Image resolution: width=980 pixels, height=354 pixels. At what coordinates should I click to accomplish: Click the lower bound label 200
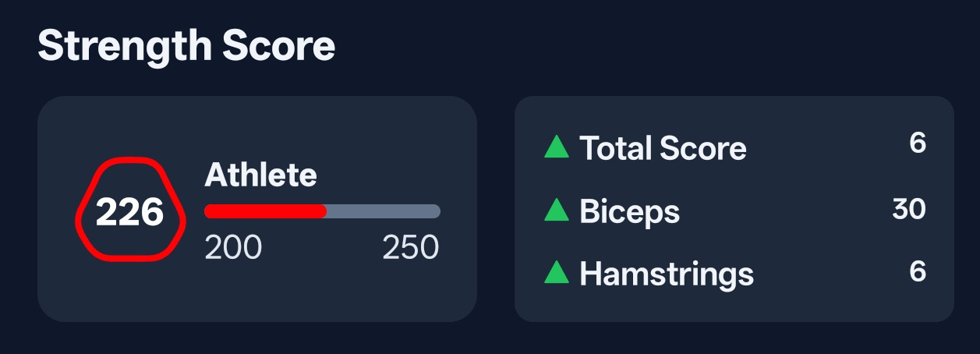(x=233, y=248)
